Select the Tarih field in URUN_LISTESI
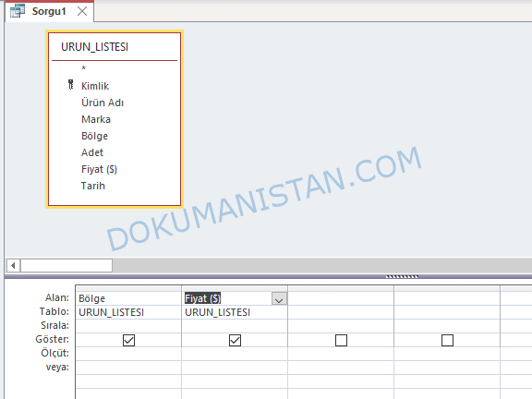This screenshot has width=532, height=399. 93,186
